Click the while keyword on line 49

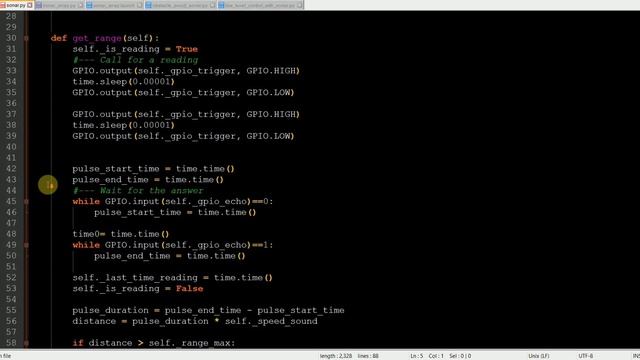(86, 245)
